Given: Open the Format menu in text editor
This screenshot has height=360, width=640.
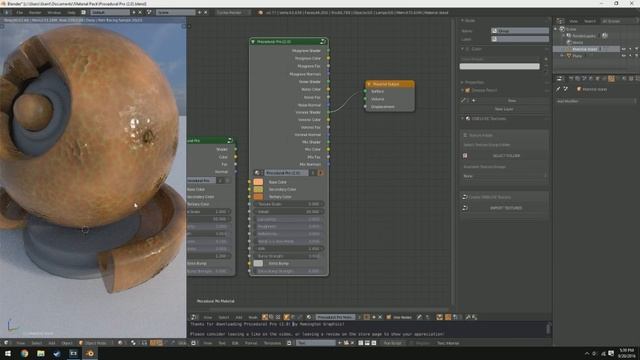Looking at the screenshot, I should pyautogui.click(x=251, y=343).
